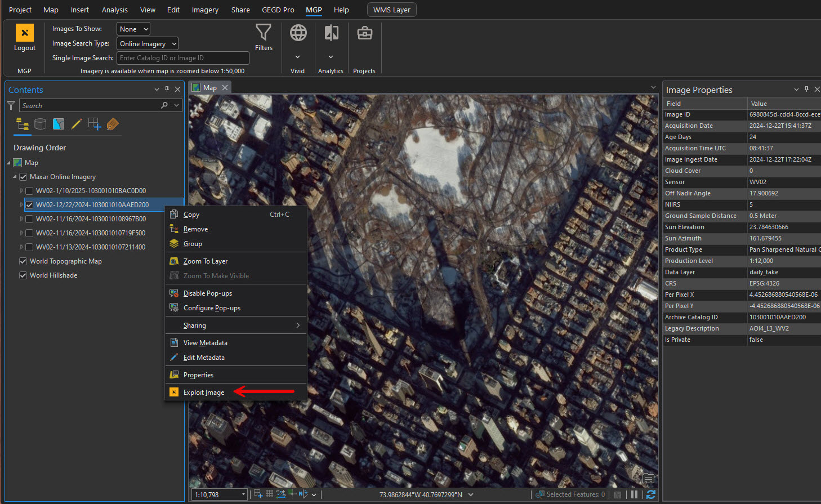
Task: Click the MGP Logout icon
Action: coord(25,33)
